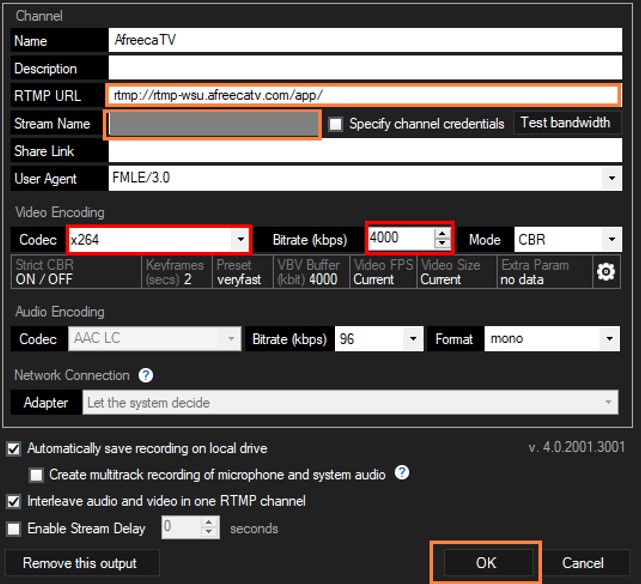Click the Description input field
641x584 pixels.
365,68
